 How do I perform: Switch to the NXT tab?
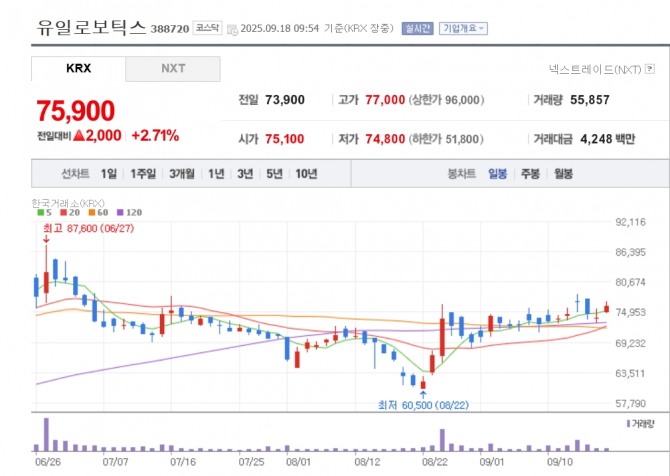(x=173, y=68)
